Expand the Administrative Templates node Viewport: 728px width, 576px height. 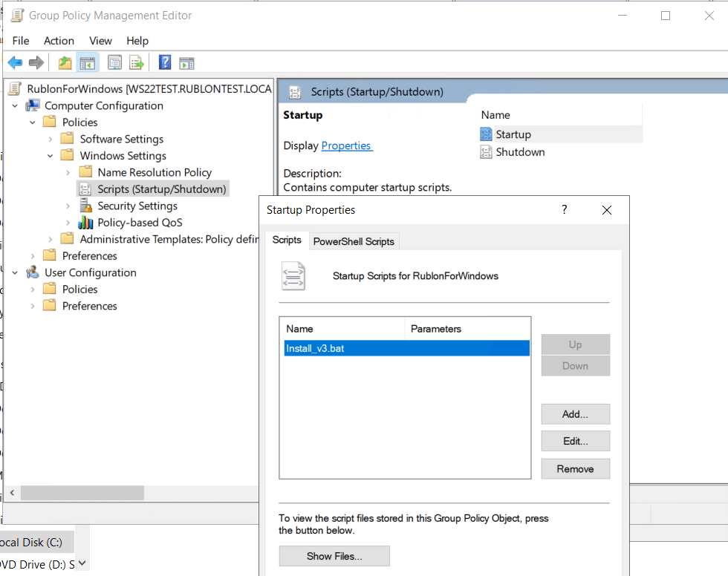click(51, 239)
